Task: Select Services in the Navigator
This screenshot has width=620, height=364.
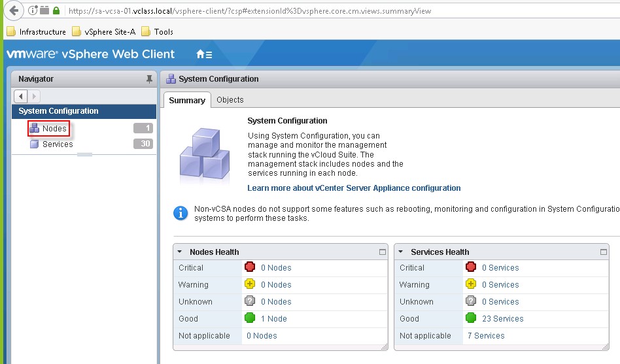Action: point(58,144)
